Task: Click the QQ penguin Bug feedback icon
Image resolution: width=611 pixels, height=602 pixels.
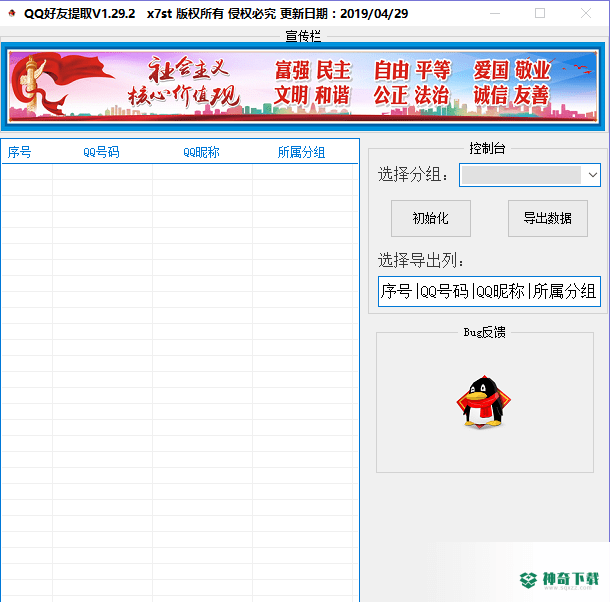Action: [x=484, y=402]
